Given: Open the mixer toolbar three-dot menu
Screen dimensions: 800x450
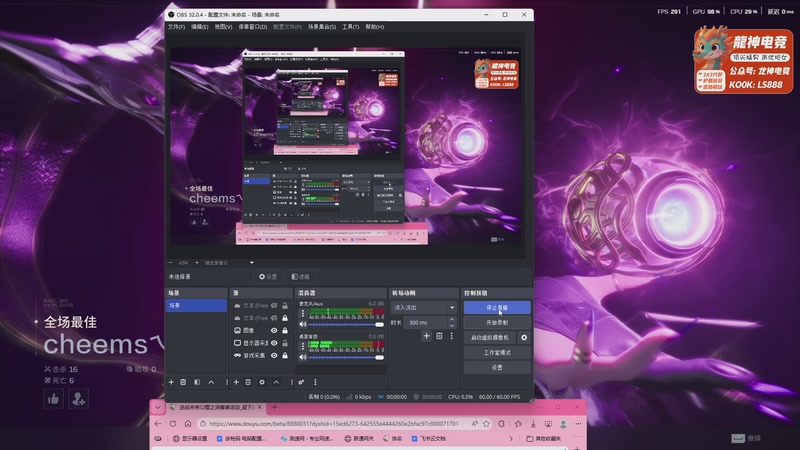Looking at the screenshot, I should tap(315, 382).
